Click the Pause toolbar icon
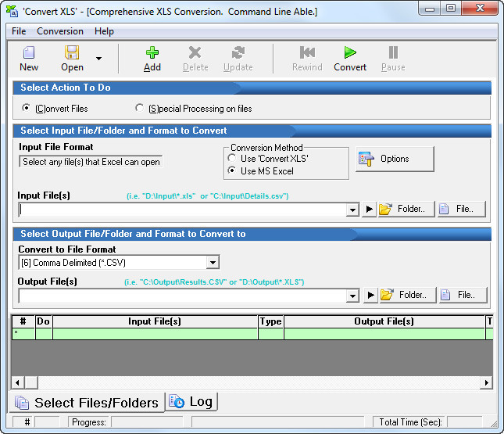This screenshot has width=504, height=434. (393, 52)
